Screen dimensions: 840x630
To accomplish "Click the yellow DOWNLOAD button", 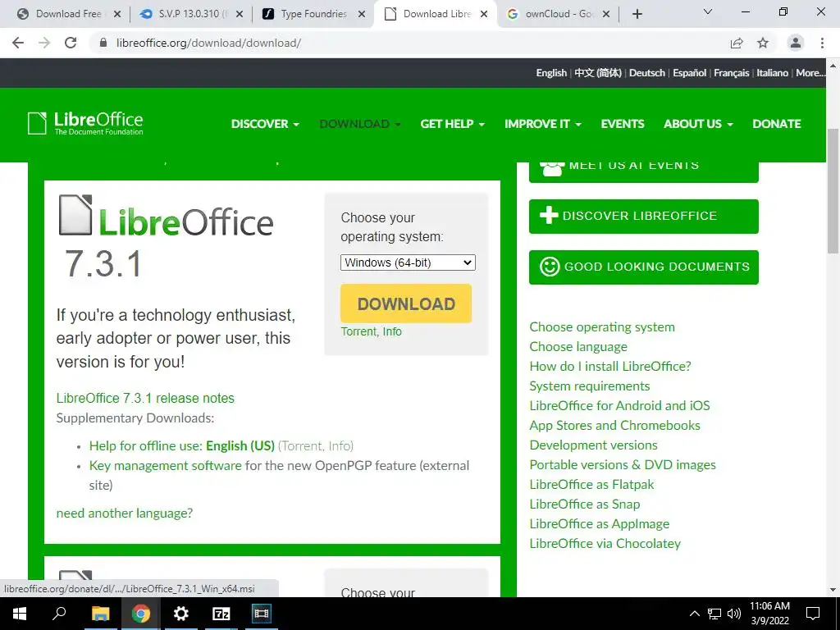I will coord(406,304).
